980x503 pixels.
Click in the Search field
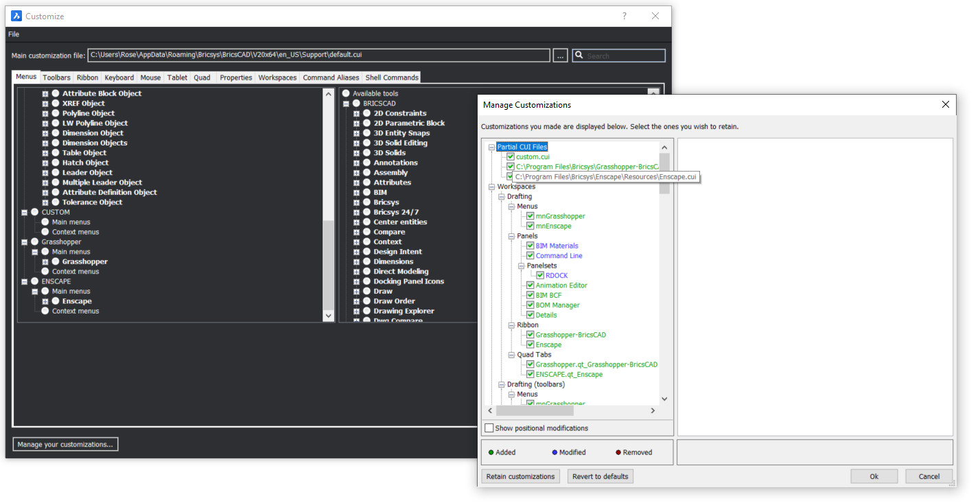pyautogui.click(x=625, y=56)
